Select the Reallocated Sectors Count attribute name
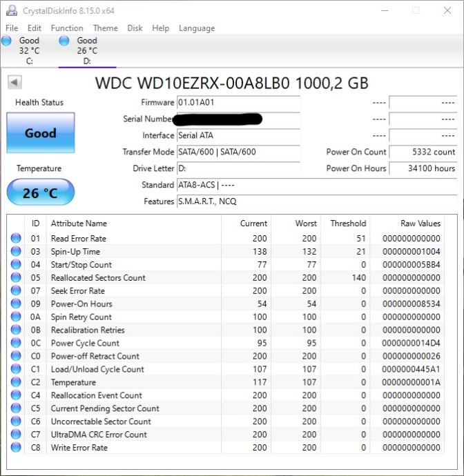Viewport: 464px width, 476px height. [98, 278]
